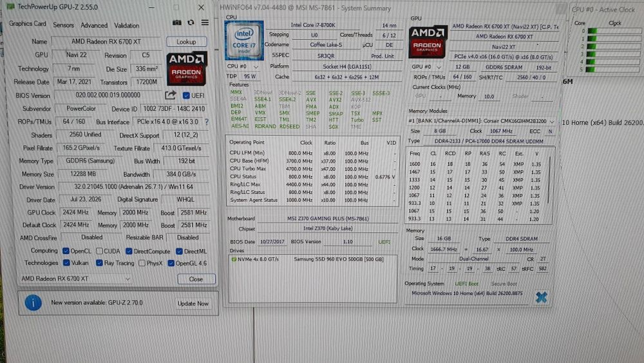Click the GPU-Z title bar app icon
Image resolution: width=644 pixels, height=363 pixels.
11,7
